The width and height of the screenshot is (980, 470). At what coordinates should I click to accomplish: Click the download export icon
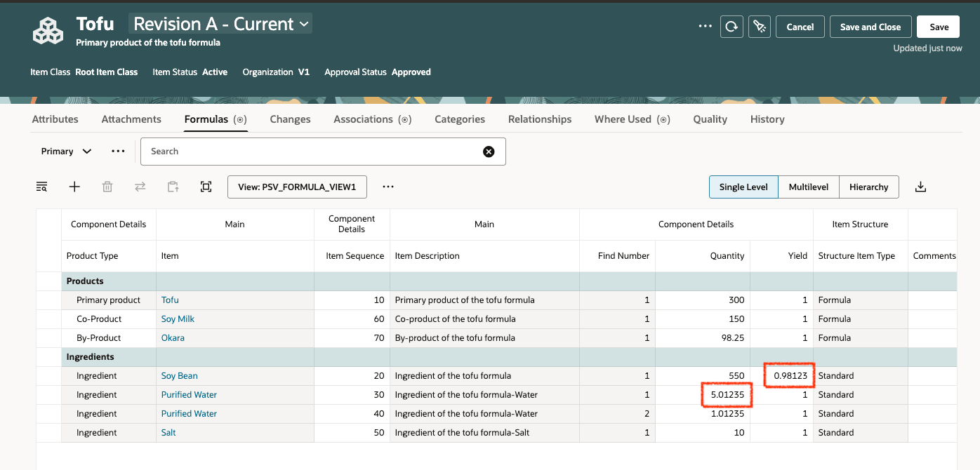click(x=921, y=187)
